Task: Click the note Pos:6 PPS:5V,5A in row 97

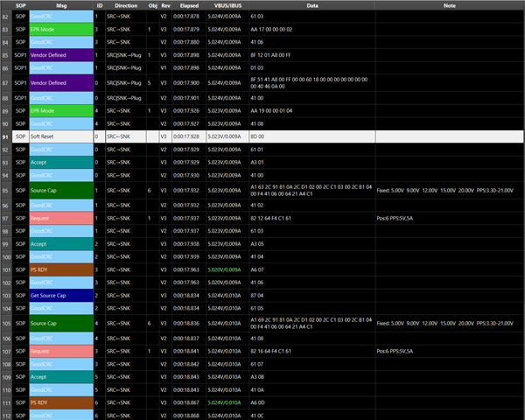Action: (395, 219)
